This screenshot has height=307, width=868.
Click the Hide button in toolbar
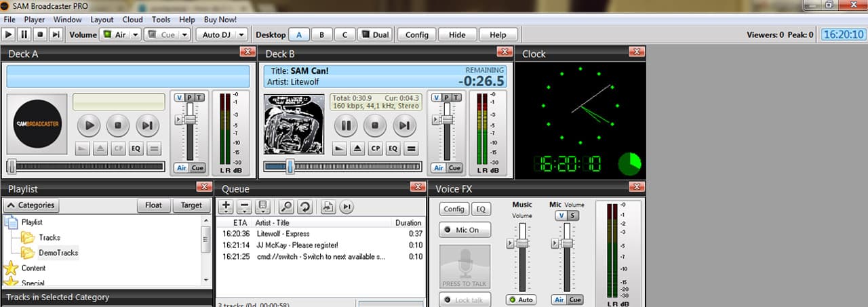tap(457, 35)
